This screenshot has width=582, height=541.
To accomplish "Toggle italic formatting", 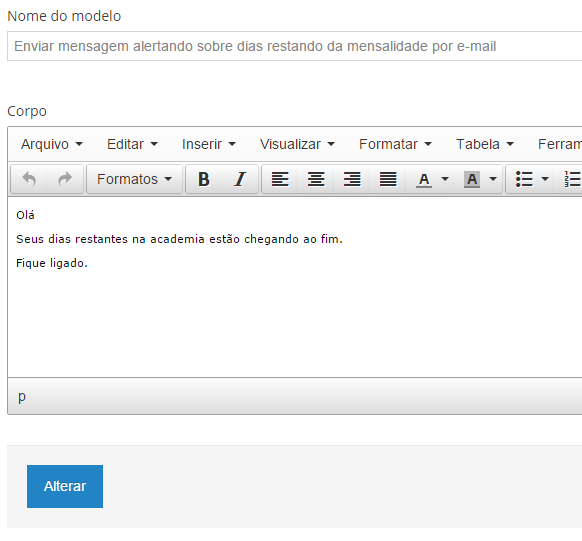I will (x=240, y=179).
